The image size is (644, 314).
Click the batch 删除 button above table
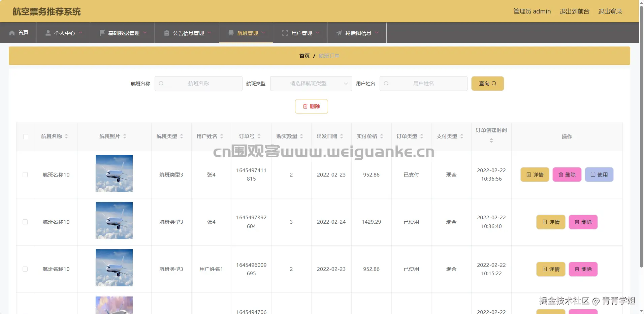coord(312,106)
